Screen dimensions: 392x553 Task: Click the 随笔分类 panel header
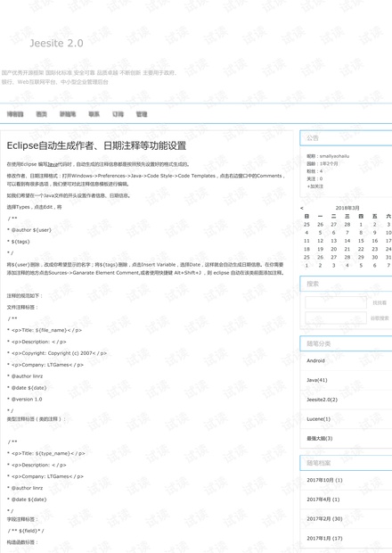click(x=346, y=343)
